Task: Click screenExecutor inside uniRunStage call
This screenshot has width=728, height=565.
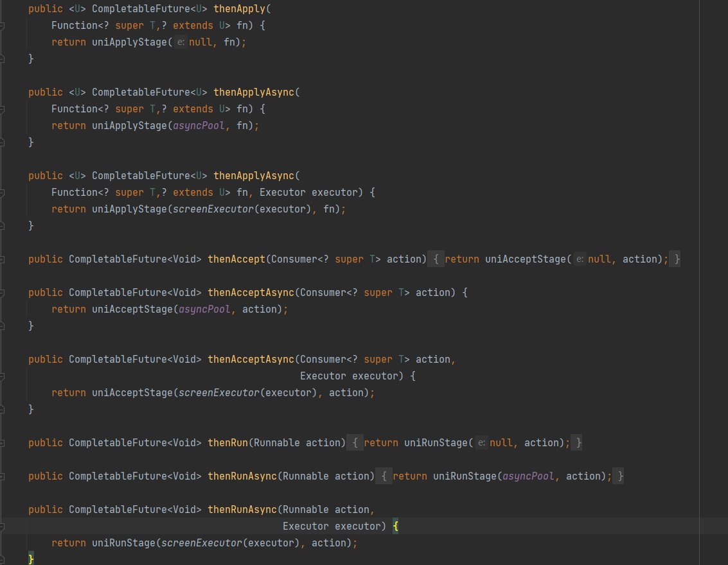Action: click(x=202, y=543)
